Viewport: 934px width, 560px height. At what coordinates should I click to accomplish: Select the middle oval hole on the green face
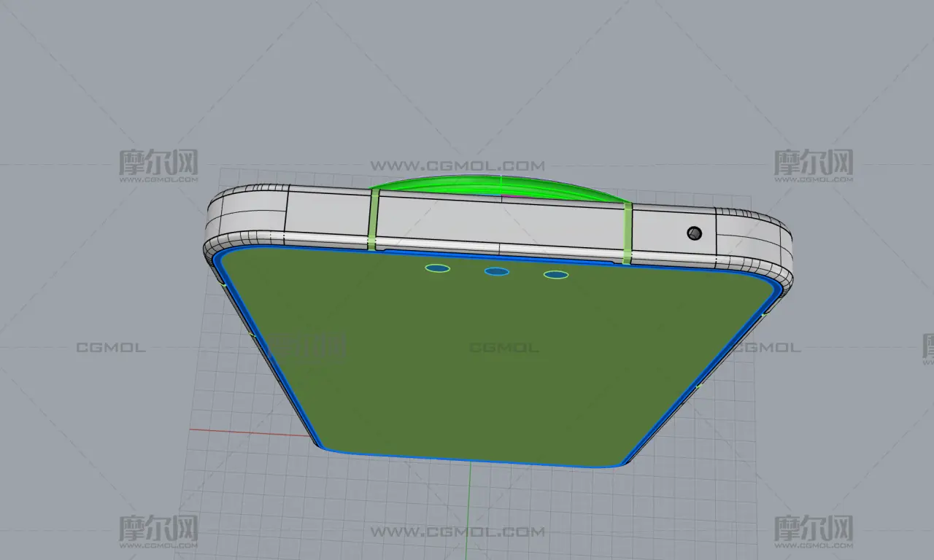tap(497, 271)
